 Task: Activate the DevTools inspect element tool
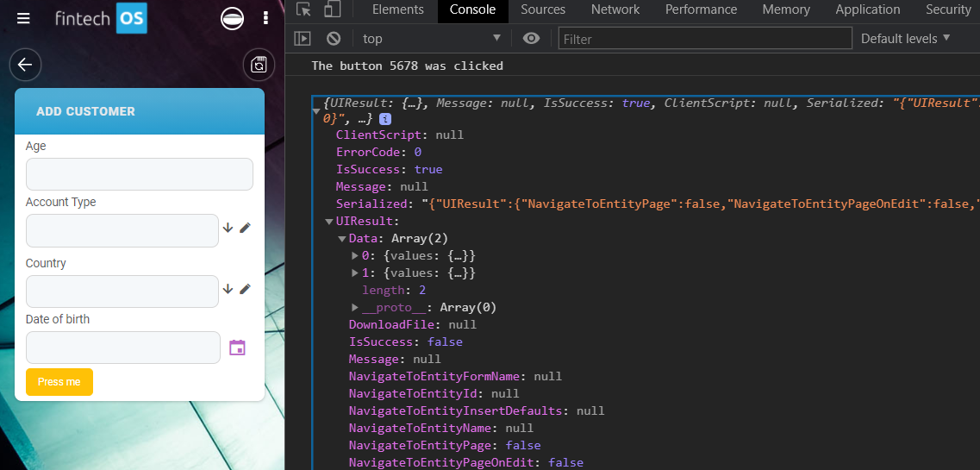(x=303, y=9)
